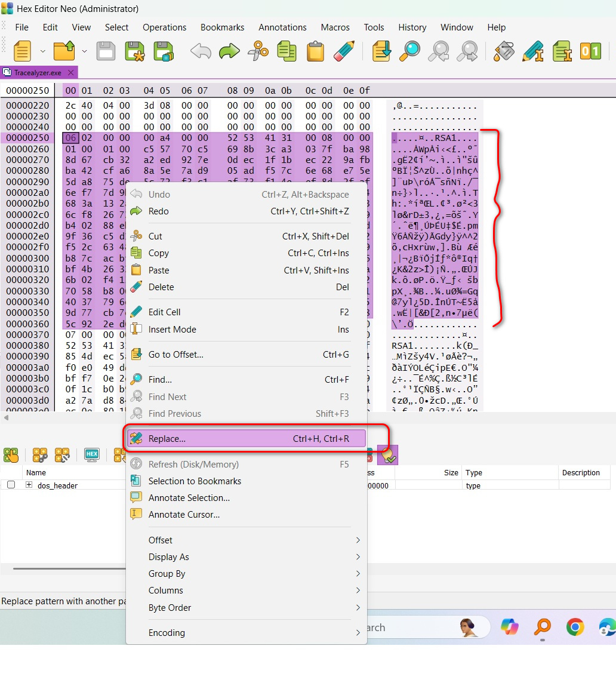Open the orange magnifier app on the taskbar
616x698 pixels.
click(543, 627)
